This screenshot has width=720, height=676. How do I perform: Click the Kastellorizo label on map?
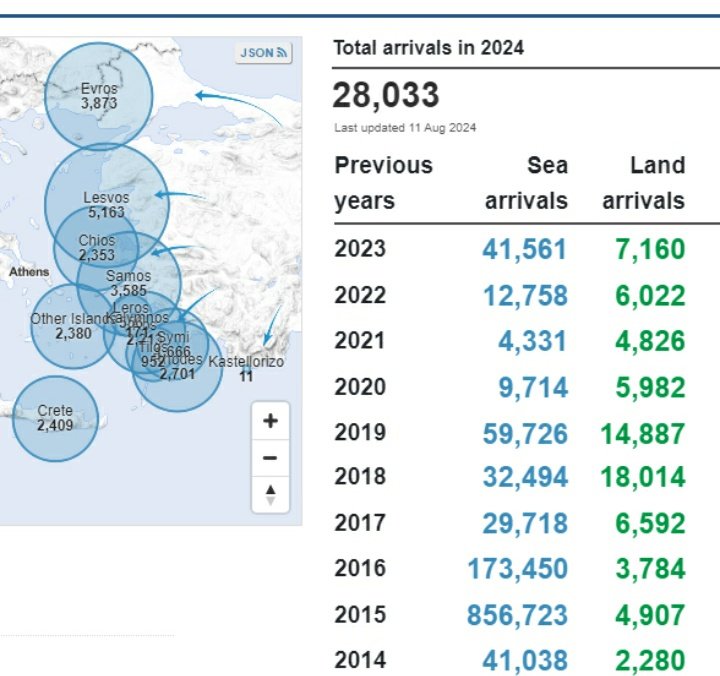tap(246, 363)
